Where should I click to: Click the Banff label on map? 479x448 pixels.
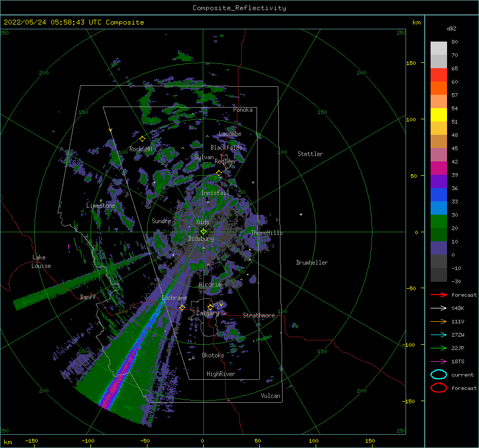click(x=88, y=297)
